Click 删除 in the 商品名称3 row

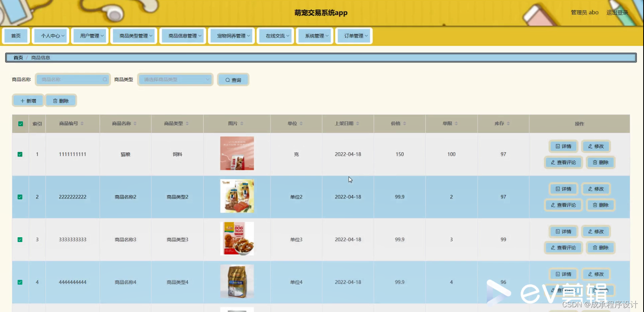pyautogui.click(x=601, y=248)
